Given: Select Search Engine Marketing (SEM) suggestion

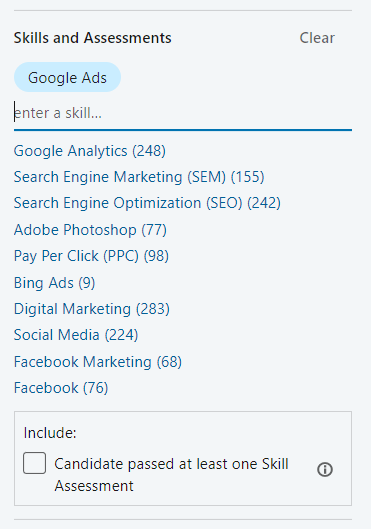Looking at the screenshot, I should coord(139,177).
